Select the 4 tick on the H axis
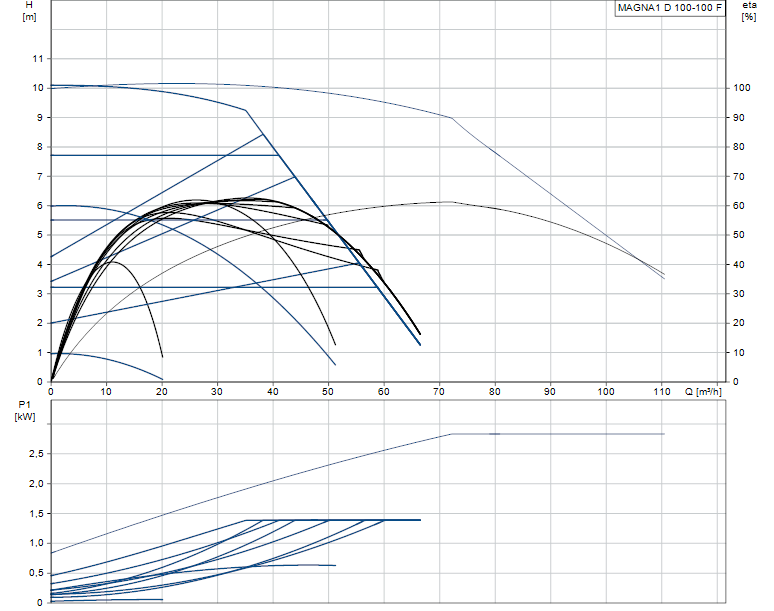The width and height of the screenshot is (774, 611). [x=40, y=265]
